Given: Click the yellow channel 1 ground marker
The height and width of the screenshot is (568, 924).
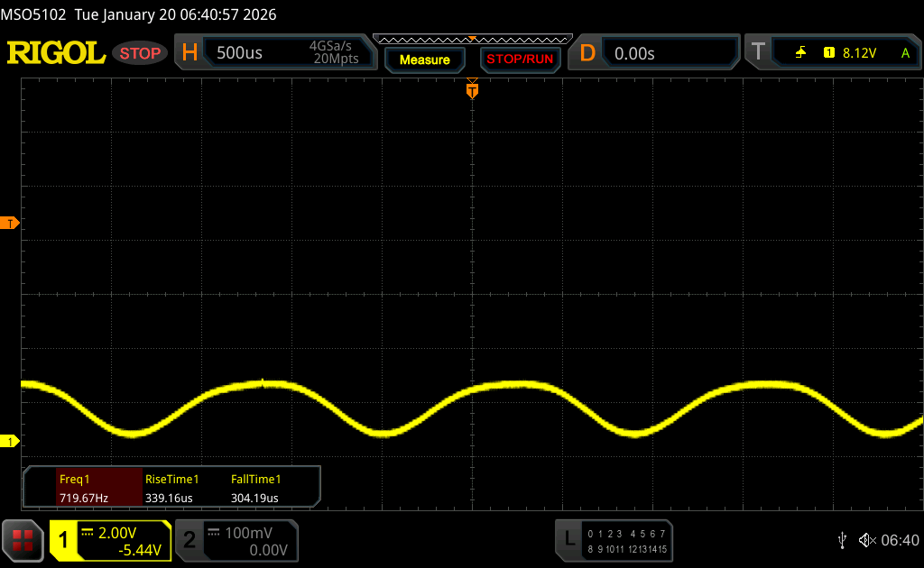Looking at the screenshot, I should 11,441.
